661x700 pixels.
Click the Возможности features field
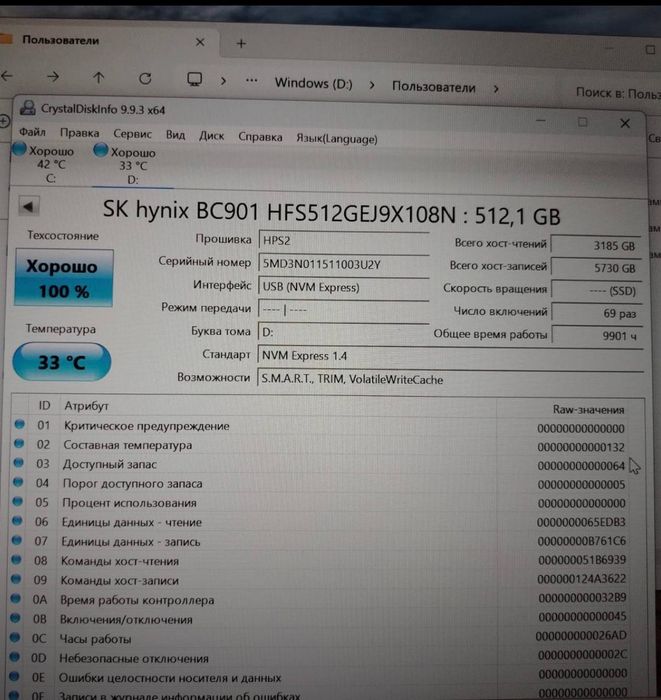[450, 379]
